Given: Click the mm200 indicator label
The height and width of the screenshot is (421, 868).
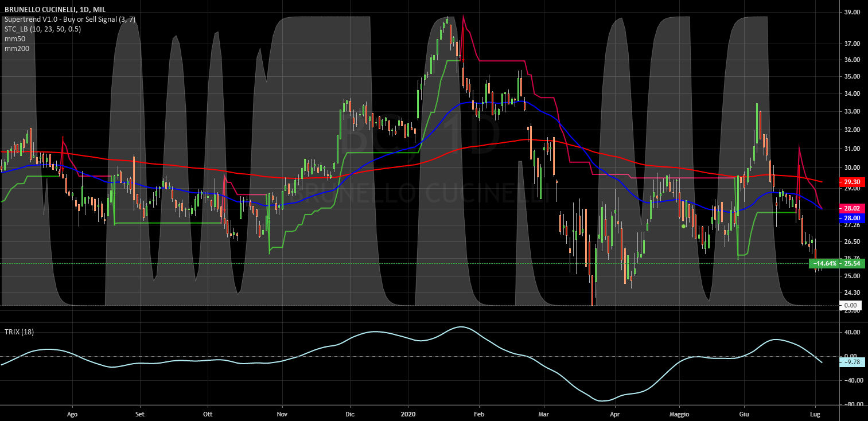Looking at the screenshot, I should 17,49.
